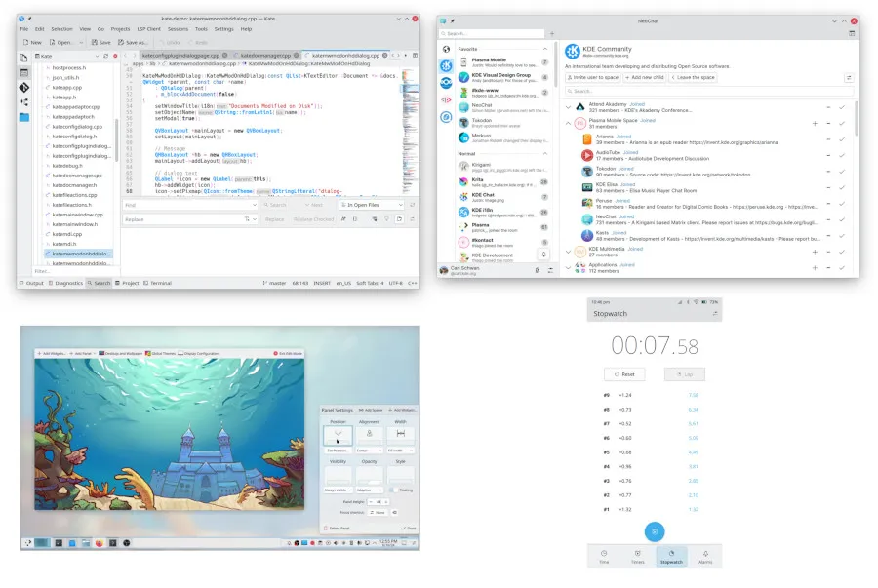This screenshot has width=878, height=588.
Task: Click the round blue pause button in Stopwatch
Action: [x=655, y=531]
